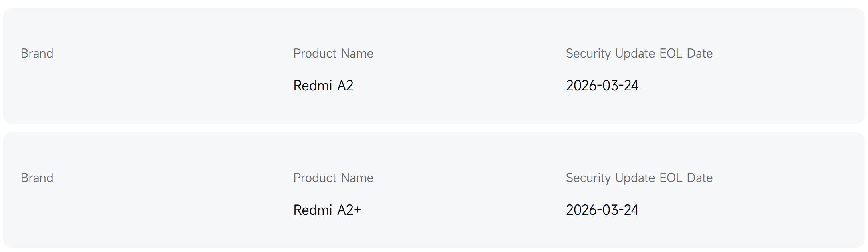Click the word EOL in the first card's header
Viewport: 868px width, 252px height.
pyautogui.click(x=671, y=54)
